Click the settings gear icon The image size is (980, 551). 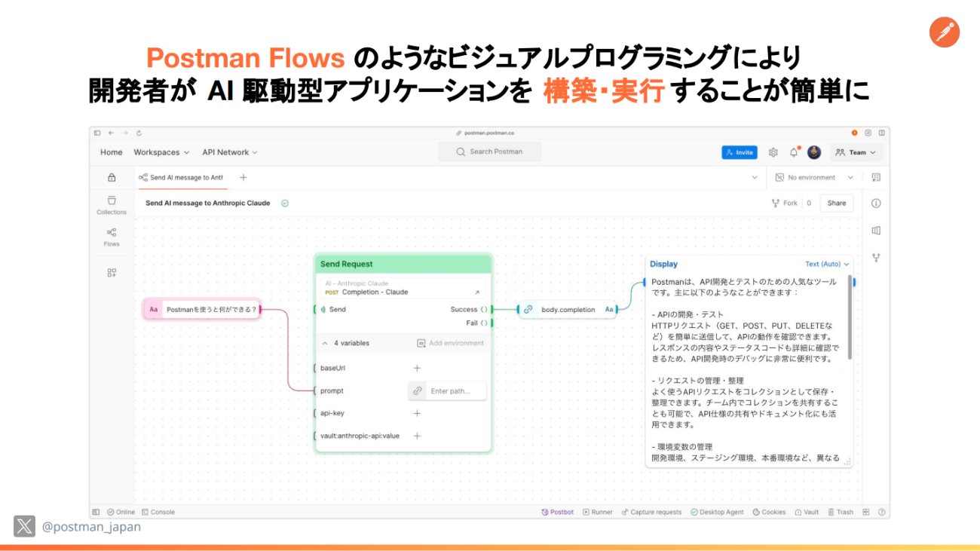coord(773,152)
